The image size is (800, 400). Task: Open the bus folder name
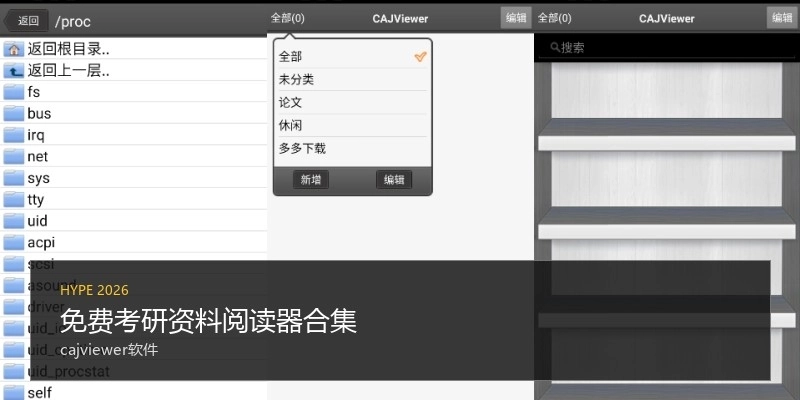(39, 113)
